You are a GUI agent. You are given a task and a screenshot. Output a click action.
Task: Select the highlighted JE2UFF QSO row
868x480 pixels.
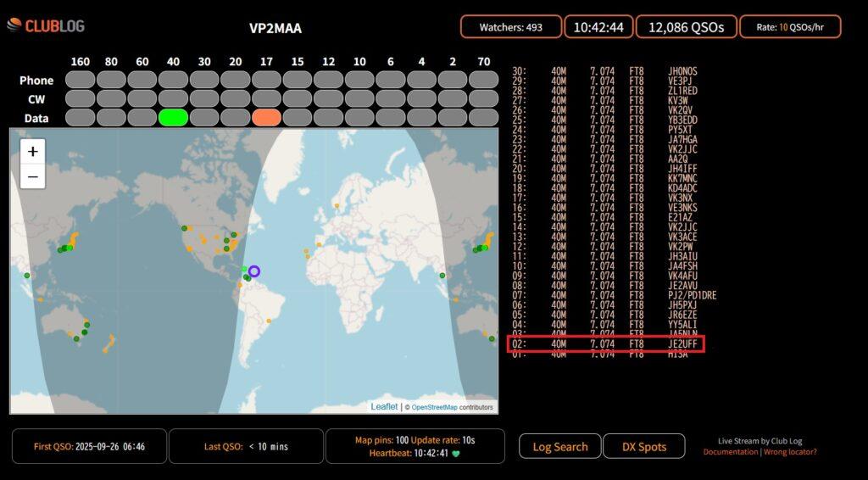tap(605, 344)
